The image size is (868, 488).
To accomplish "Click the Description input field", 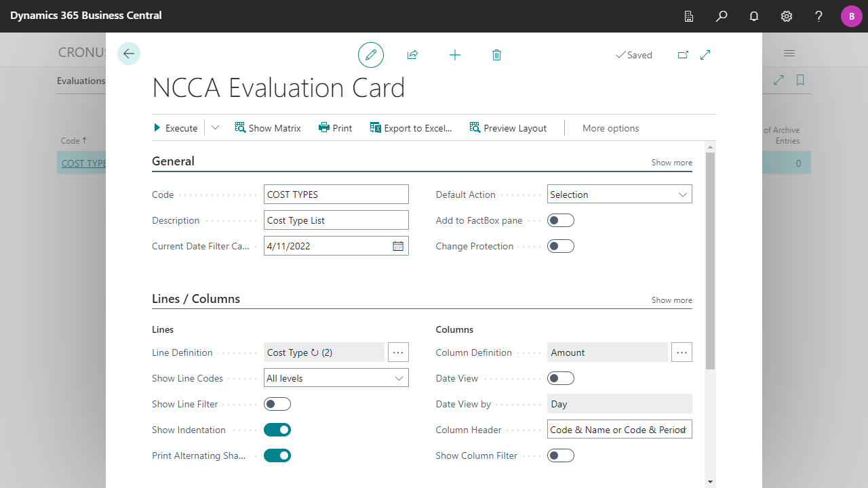I will pyautogui.click(x=336, y=220).
